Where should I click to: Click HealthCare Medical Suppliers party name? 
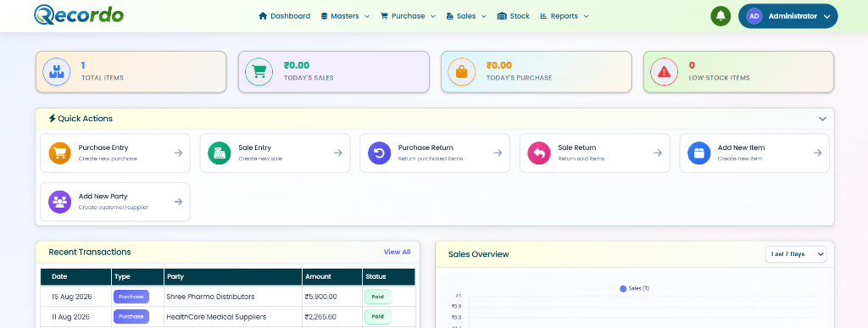pyautogui.click(x=216, y=317)
